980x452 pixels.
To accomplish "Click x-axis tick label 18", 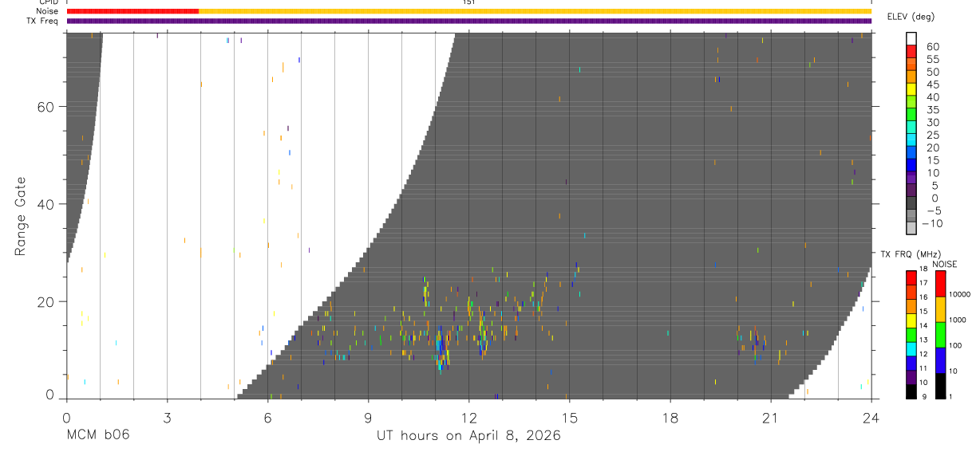I will click(670, 417).
